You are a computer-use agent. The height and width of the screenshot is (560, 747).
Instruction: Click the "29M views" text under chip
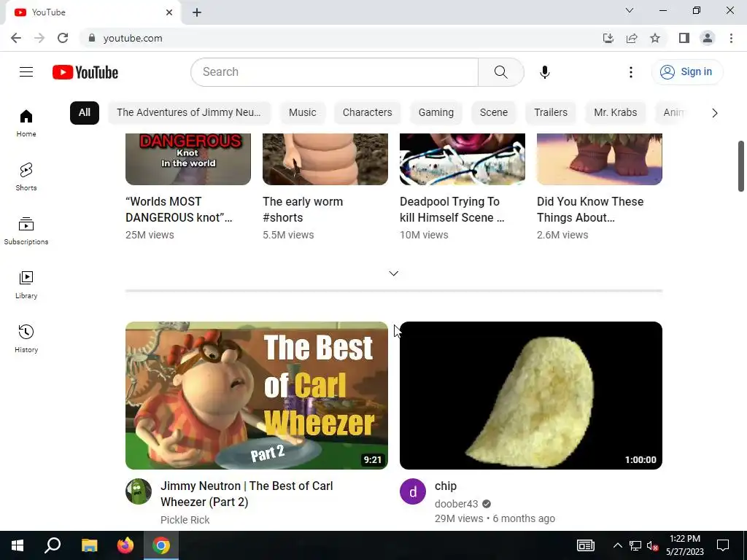coord(459,518)
